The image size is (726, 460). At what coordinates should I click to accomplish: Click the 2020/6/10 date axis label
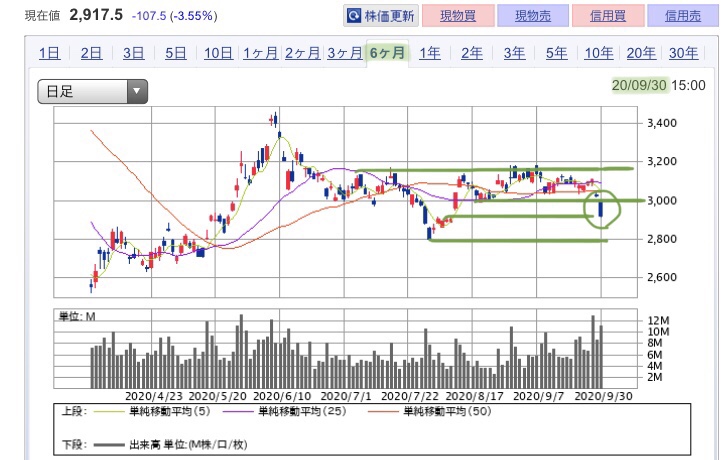(282, 397)
